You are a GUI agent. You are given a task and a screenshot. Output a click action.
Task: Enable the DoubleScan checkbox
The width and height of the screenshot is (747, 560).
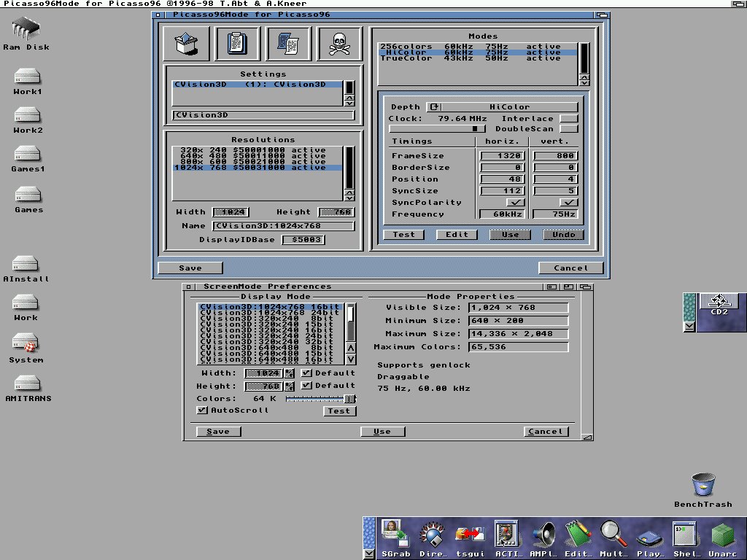569,129
